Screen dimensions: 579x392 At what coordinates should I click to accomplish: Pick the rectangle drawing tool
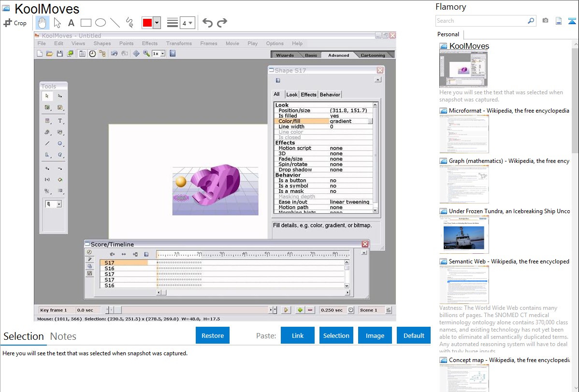(x=86, y=23)
